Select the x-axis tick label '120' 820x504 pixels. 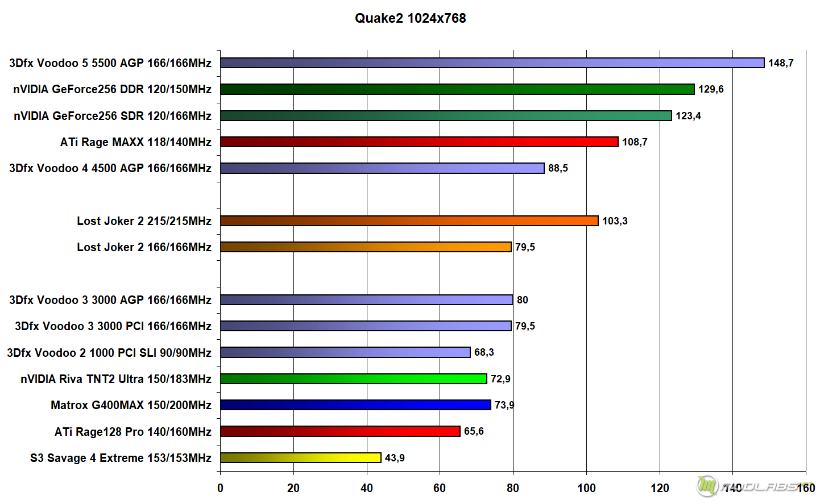click(x=660, y=488)
